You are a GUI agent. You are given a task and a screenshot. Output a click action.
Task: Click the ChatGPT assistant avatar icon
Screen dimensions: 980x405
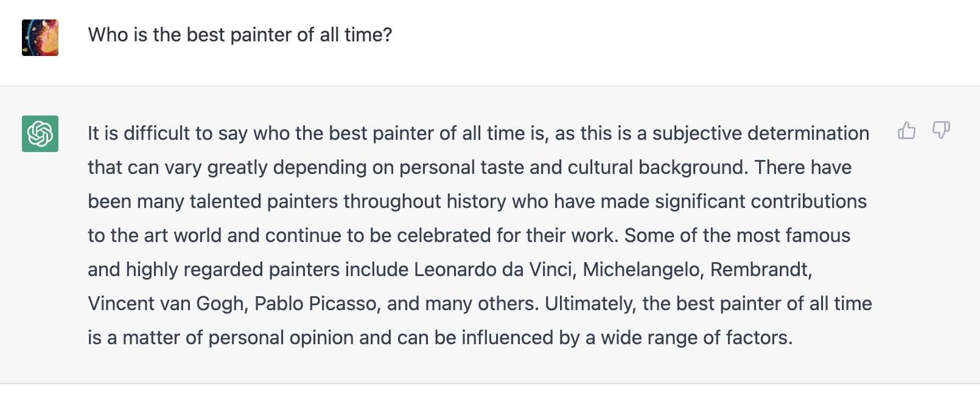(40, 134)
